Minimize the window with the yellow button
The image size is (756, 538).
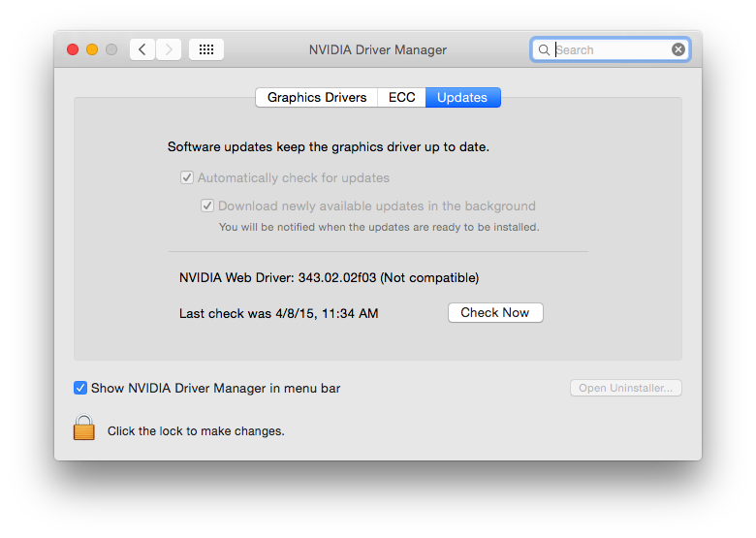pos(92,49)
